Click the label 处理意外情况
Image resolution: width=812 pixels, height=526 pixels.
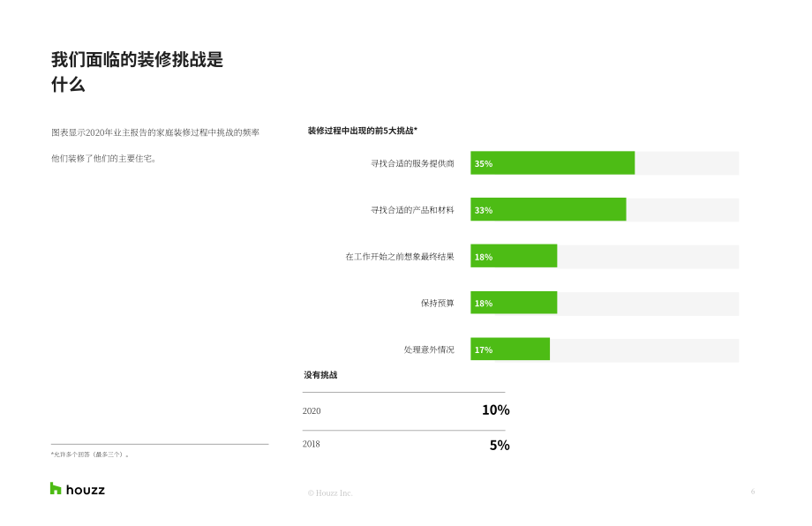(429, 350)
